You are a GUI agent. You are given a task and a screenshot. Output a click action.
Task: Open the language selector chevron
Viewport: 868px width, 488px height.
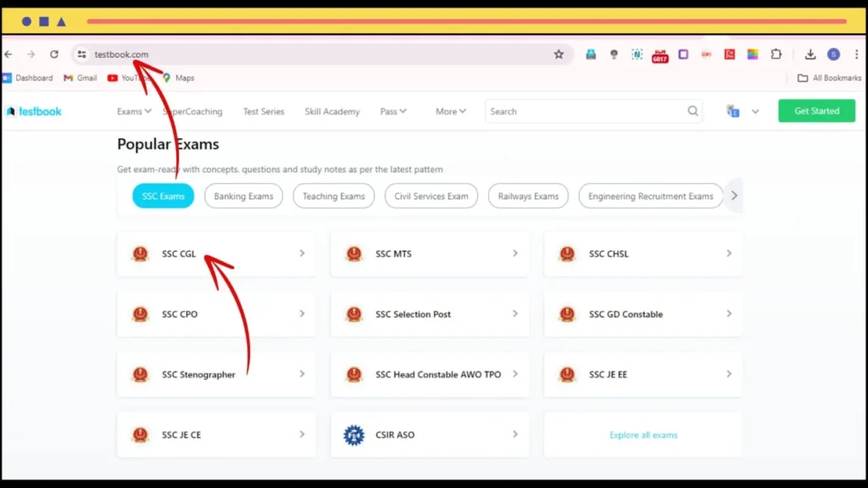[755, 111]
